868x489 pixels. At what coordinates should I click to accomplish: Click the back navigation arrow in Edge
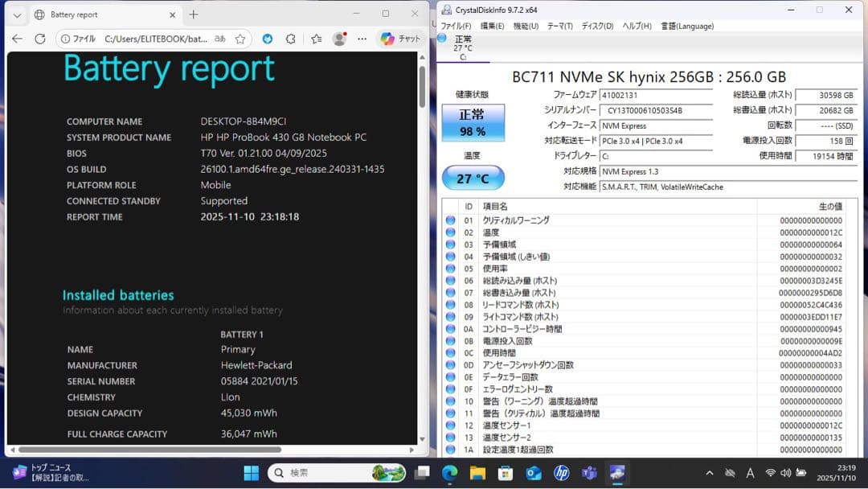click(x=17, y=38)
